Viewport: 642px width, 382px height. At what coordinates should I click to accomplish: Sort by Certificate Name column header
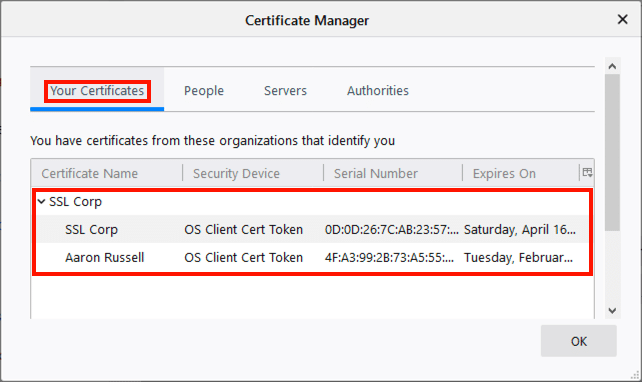106,173
